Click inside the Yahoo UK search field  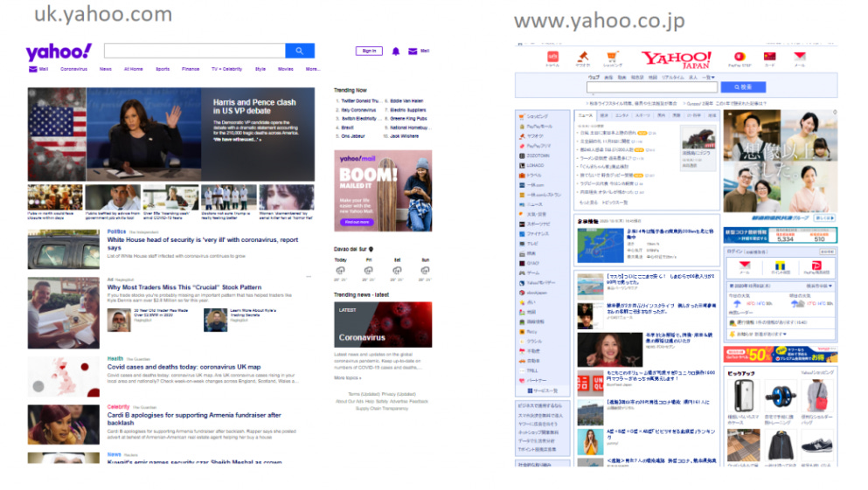point(195,51)
